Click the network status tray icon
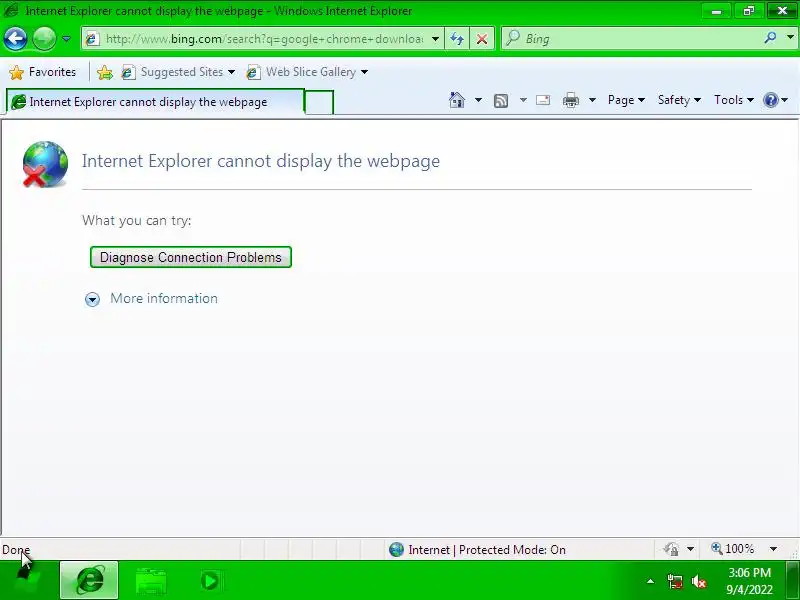 click(x=674, y=581)
